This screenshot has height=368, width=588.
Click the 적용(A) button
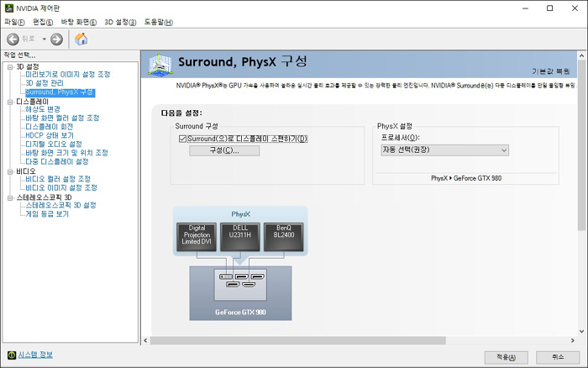click(x=507, y=357)
